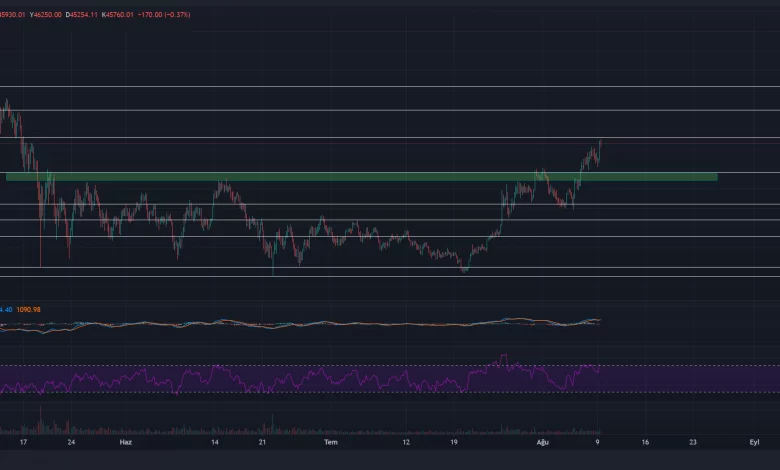Click the lower dashed RSI band line
The height and width of the screenshot is (470, 780).
tap(650, 392)
